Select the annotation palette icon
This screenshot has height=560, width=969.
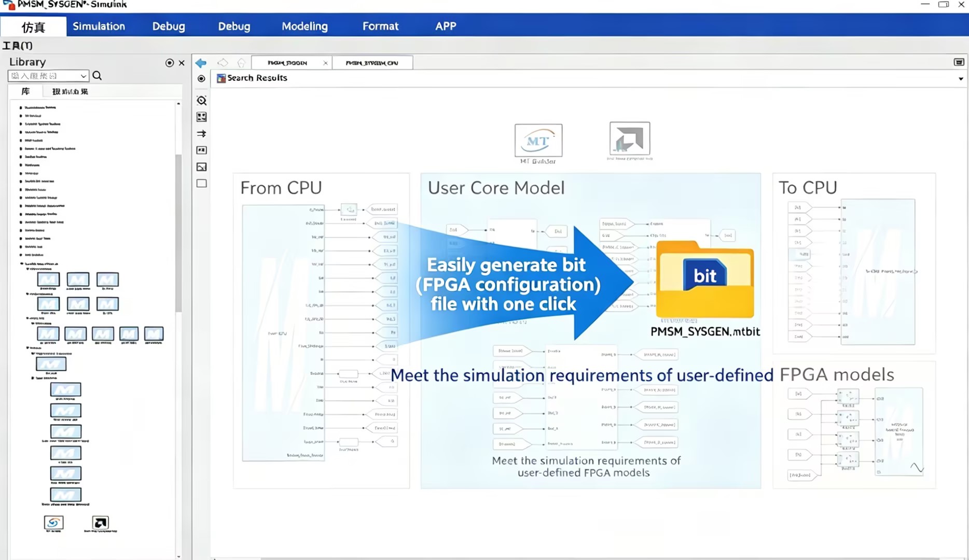[x=202, y=150]
